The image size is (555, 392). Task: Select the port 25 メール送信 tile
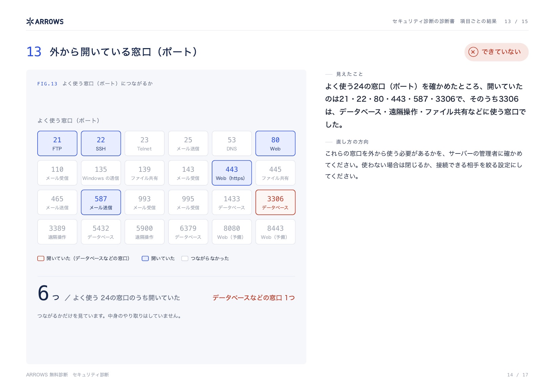coord(188,143)
